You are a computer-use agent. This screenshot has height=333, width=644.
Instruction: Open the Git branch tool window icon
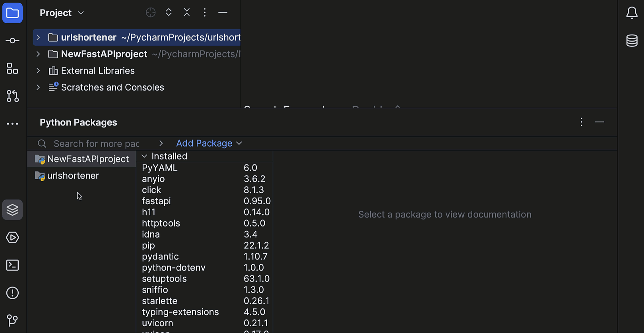12,320
